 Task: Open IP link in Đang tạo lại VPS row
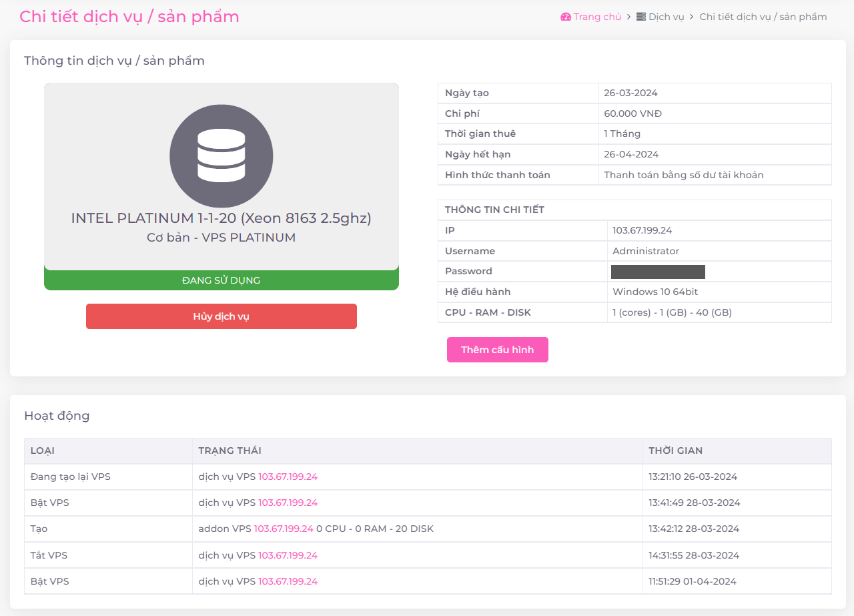tap(288, 477)
